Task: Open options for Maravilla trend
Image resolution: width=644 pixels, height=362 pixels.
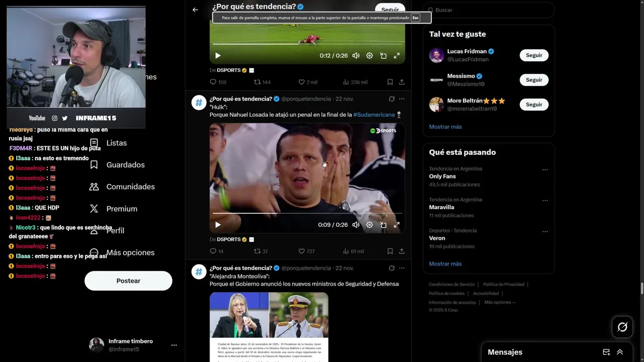Action: [x=545, y=201]
